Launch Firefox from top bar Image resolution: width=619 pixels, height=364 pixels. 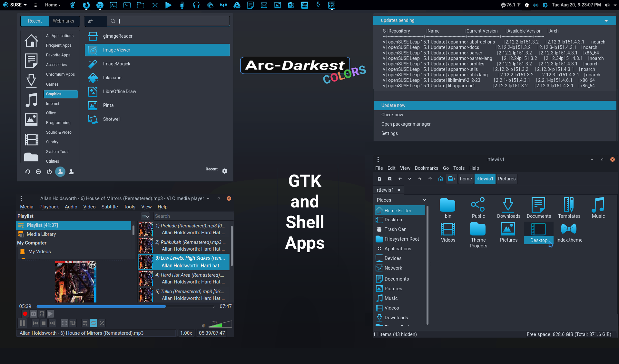[86, 5]
